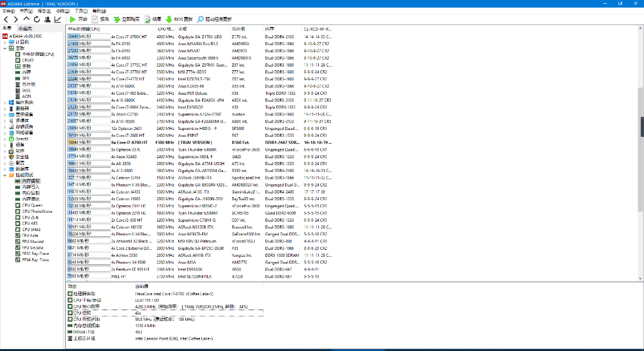The width and height of the screenshot is (644, 351).
Task: Open the 查看(V) menu
Action: 26,11
